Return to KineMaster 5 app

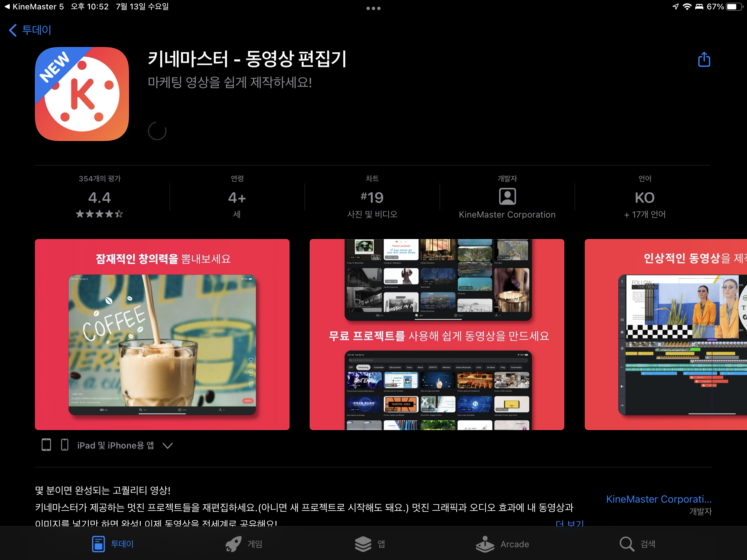(x=34, y=7)
